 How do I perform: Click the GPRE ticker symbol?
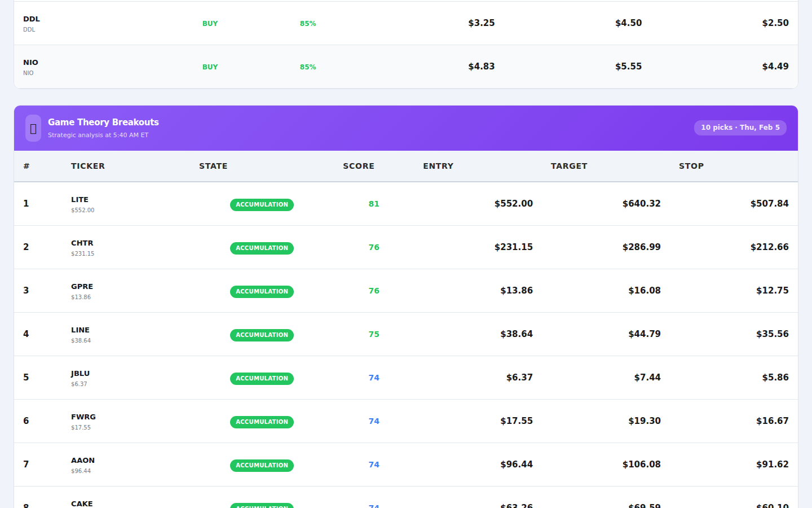coord(82,287)
